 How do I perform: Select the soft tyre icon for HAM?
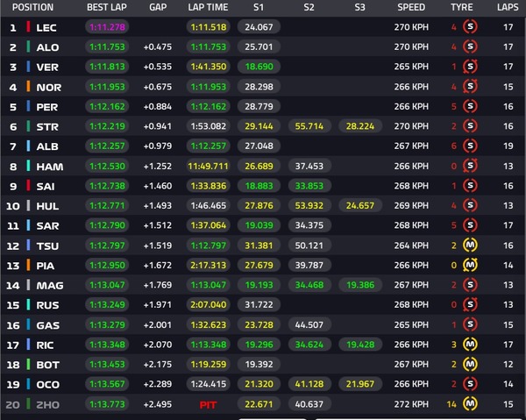tap(470, 166)
